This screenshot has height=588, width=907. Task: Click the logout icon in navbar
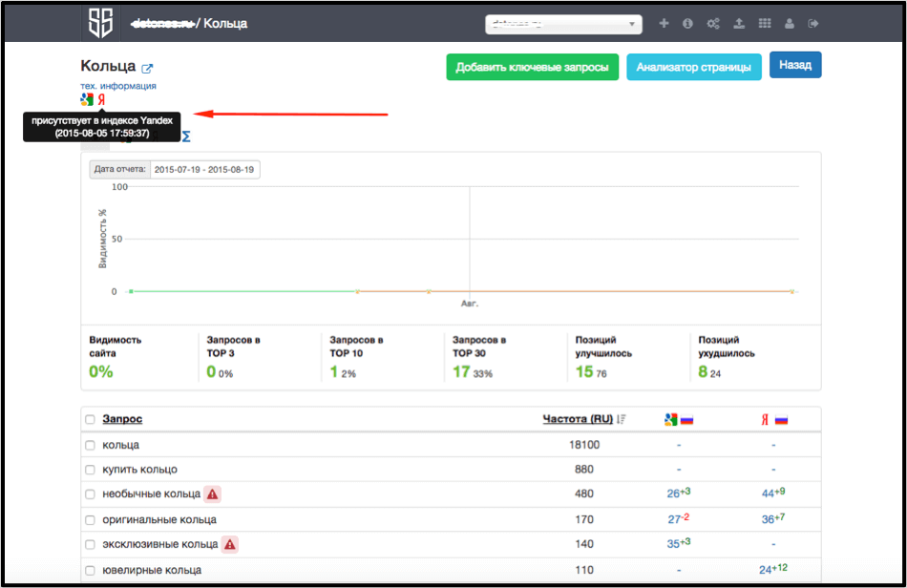point(813,24)
